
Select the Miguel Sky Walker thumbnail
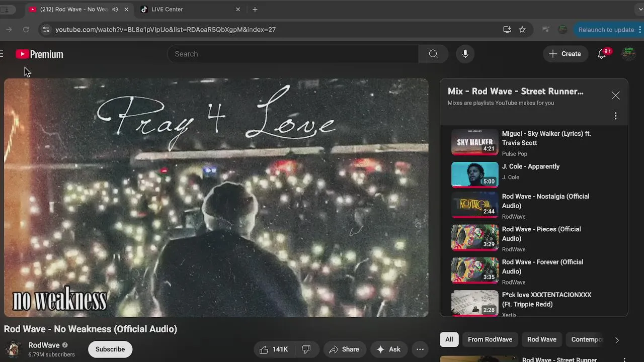click(x=475, y=142)
